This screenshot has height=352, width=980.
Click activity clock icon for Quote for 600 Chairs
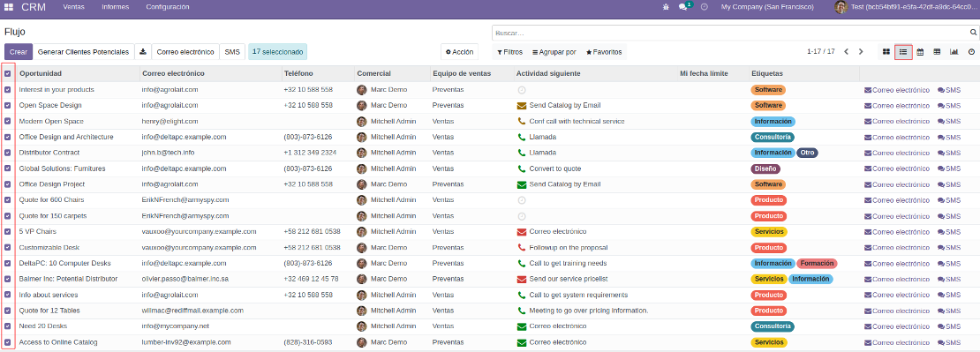(x=521, y=199)
